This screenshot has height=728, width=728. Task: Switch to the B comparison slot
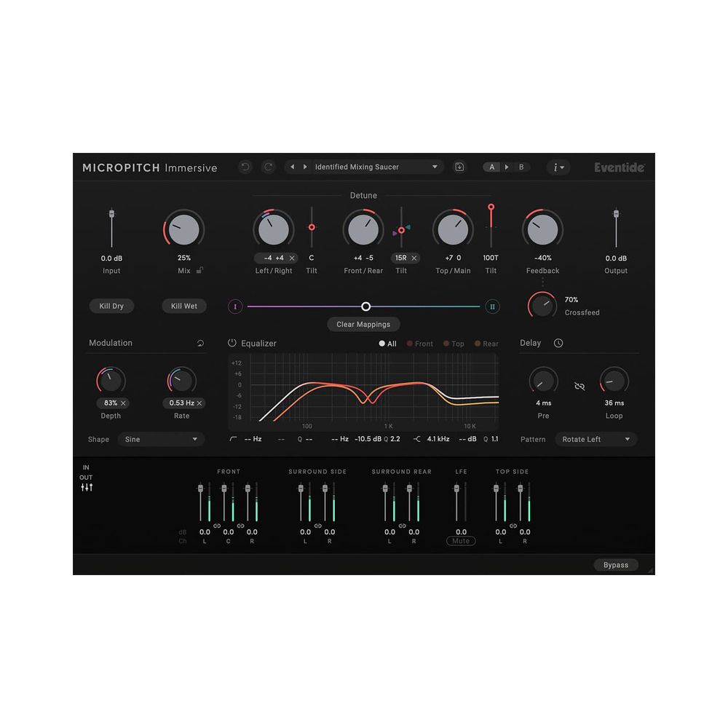click(521, 167)
